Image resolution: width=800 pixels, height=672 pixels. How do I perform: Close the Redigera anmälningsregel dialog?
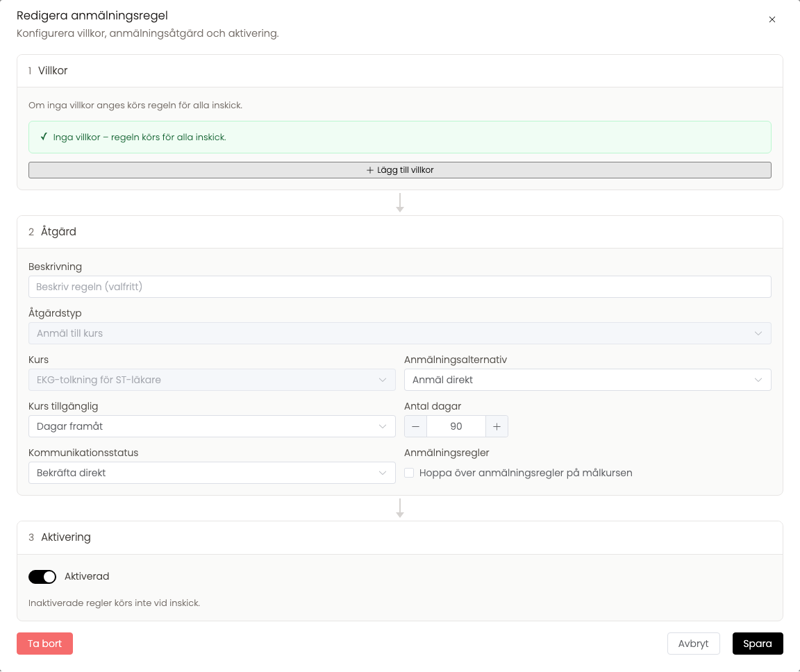[772, 19]
